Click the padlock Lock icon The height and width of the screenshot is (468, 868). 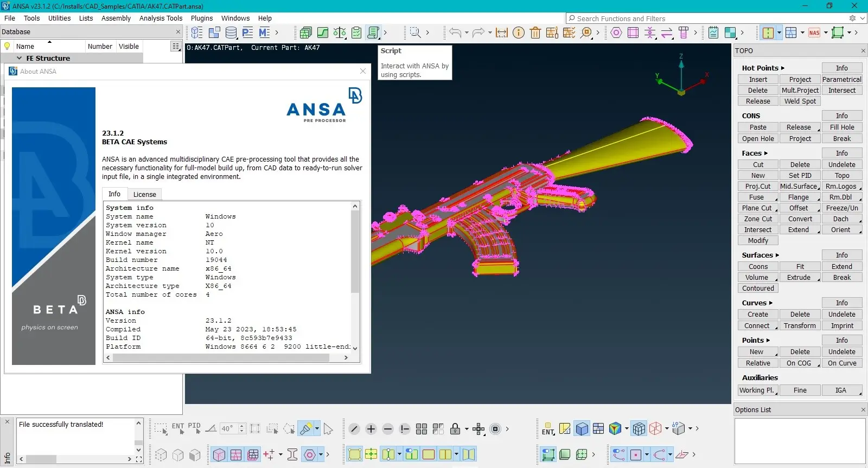[x=455, y=429]
